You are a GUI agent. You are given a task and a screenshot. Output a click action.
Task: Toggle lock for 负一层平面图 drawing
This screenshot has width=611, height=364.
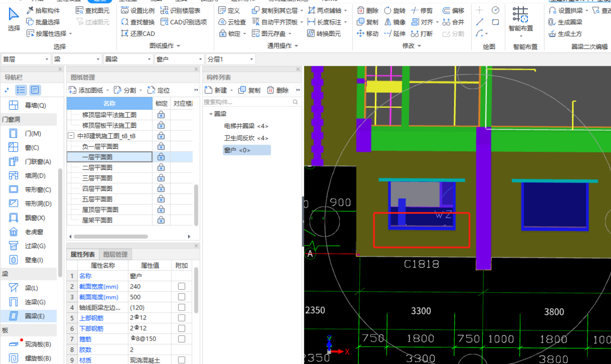pos(161,146)
